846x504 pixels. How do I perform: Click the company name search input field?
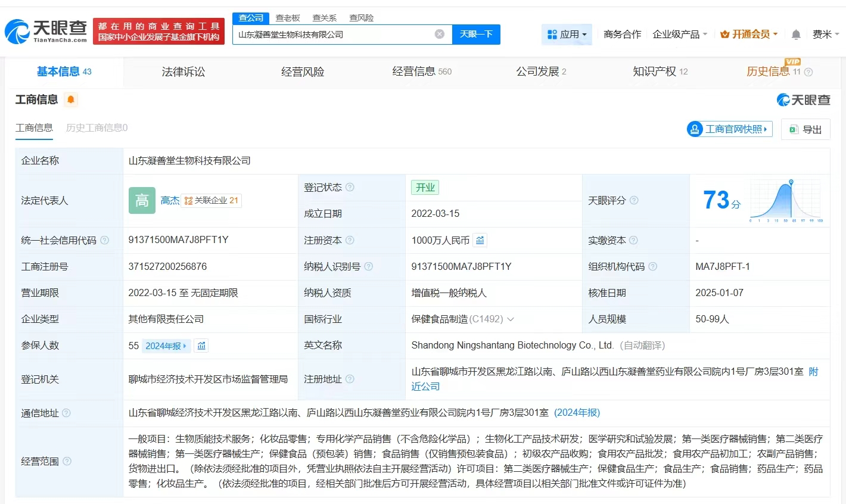pos(334,35)
